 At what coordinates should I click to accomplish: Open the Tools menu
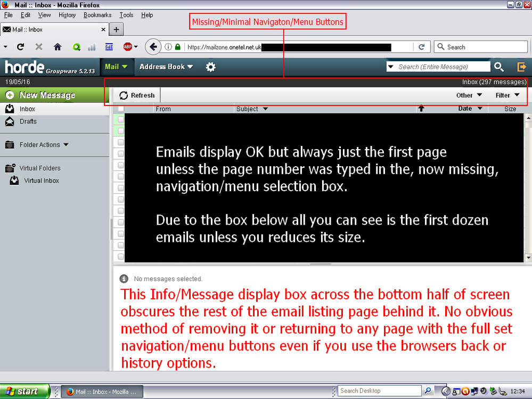[x=126, y=15]
